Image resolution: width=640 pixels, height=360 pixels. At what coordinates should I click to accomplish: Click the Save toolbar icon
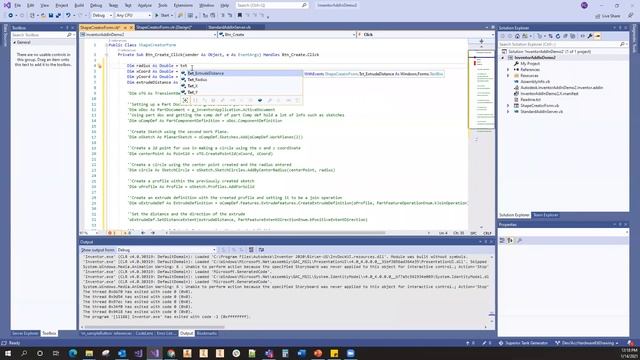coord(51,16)
